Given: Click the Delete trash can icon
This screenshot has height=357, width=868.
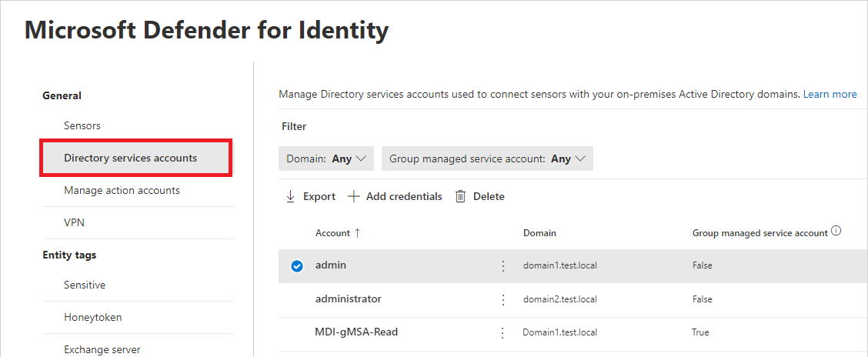Looking at the screenshot, I should [x=460, y=196].
